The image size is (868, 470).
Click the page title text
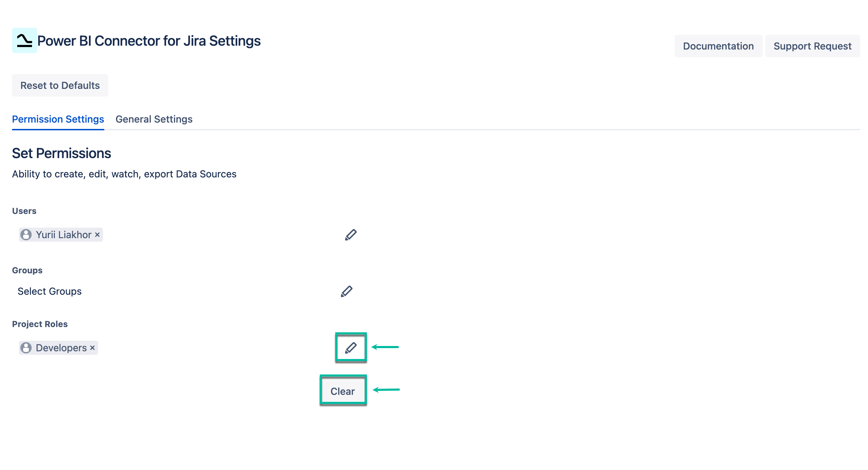(x=149, y=41)
